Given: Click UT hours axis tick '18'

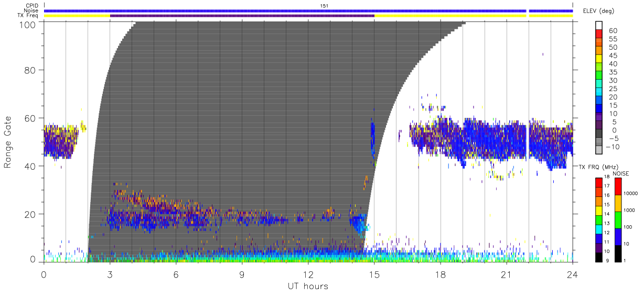Looking at the screenshot, I should tap(440, 274).
